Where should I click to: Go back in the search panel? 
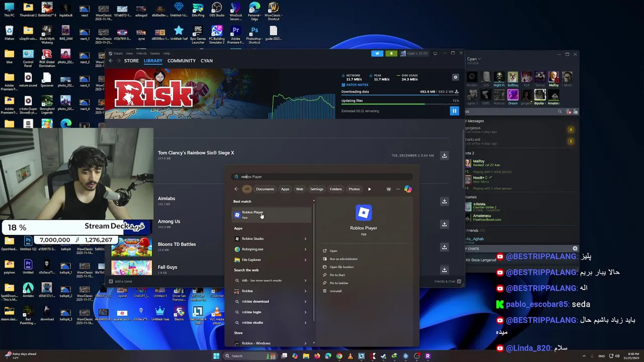(x=236, y=189)
